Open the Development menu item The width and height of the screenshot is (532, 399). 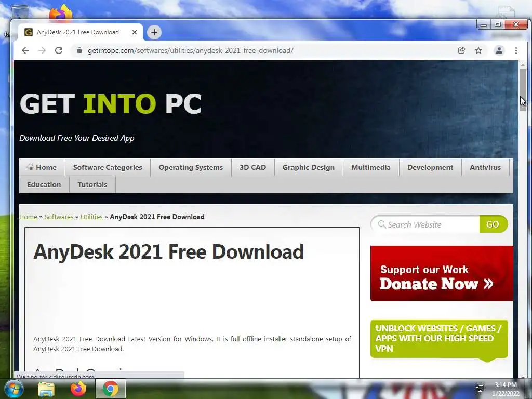click(x=430, y=167)
